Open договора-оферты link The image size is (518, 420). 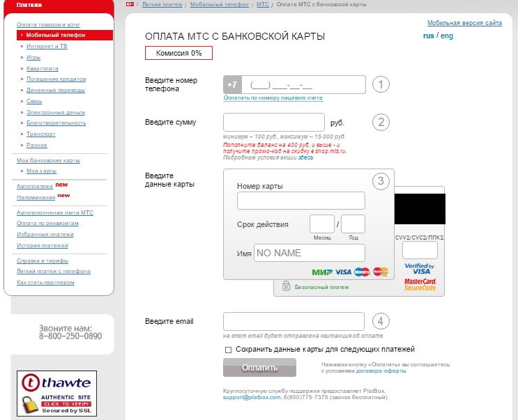(381, 371)
